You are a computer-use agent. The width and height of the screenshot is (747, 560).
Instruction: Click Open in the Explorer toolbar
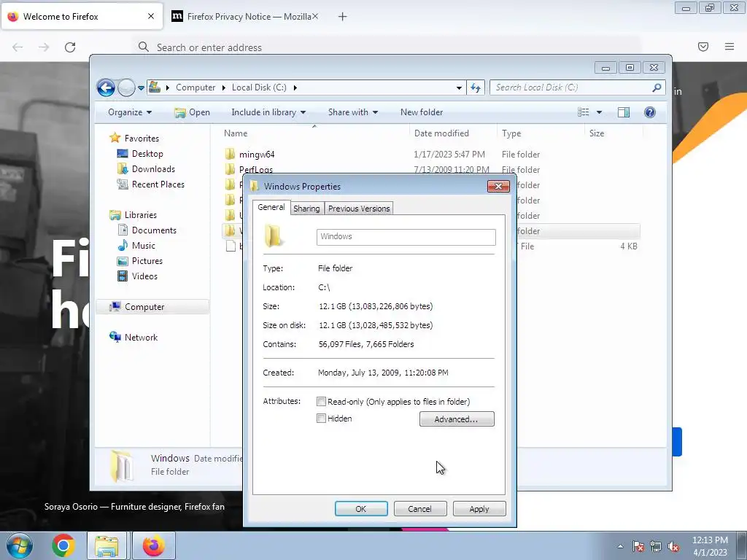click(x=193, y=112)
